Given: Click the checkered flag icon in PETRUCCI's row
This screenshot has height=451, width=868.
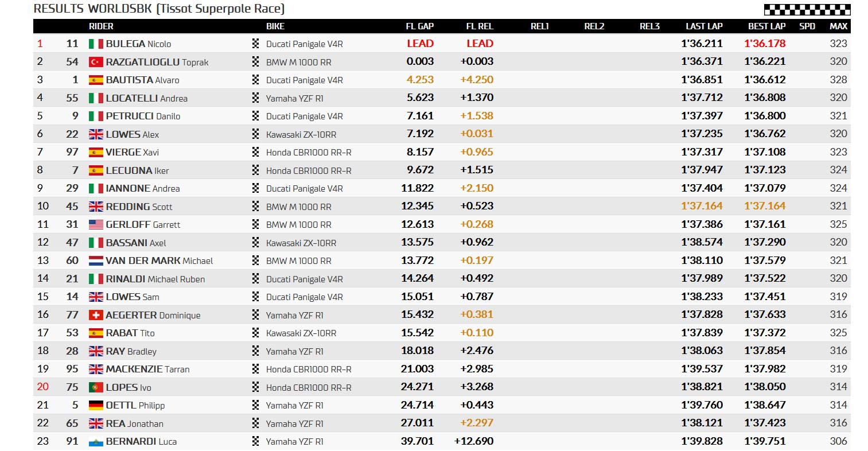Looking at the screenshot, I should [256, 116].
